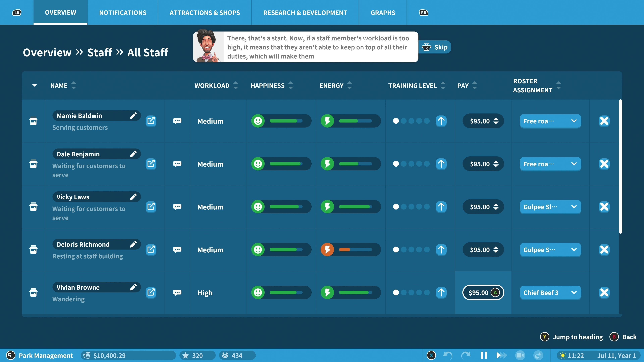The height and width of the screenshot is (362, 644).
Task: Rename Mamie Baldwin using pencil icon
Action: (133, 116)
